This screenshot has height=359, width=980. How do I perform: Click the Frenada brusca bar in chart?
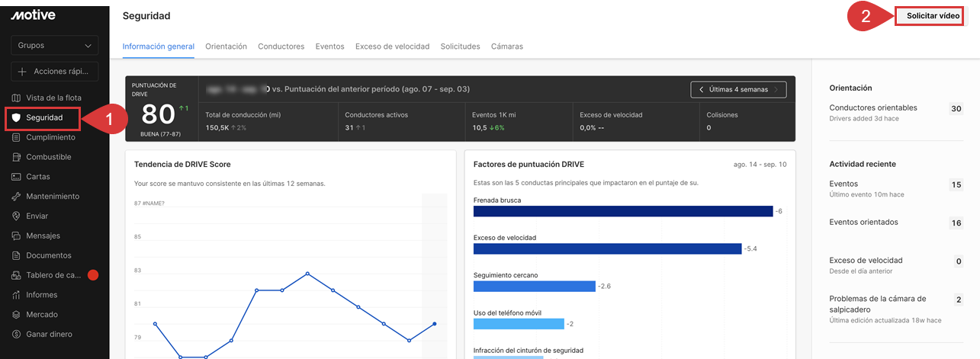(623, 211)
